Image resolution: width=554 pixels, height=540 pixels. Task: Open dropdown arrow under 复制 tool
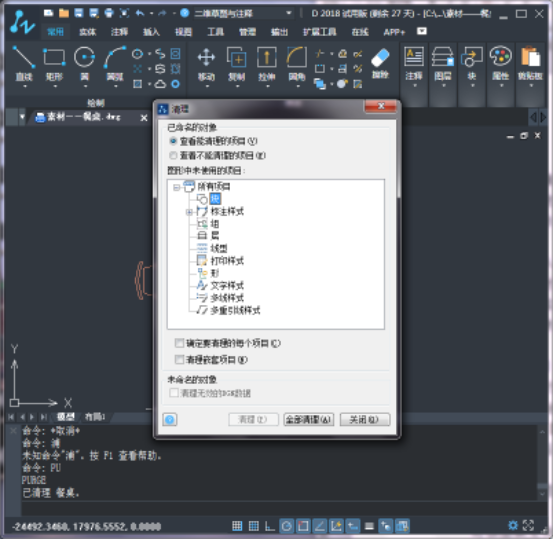(237, 86)
